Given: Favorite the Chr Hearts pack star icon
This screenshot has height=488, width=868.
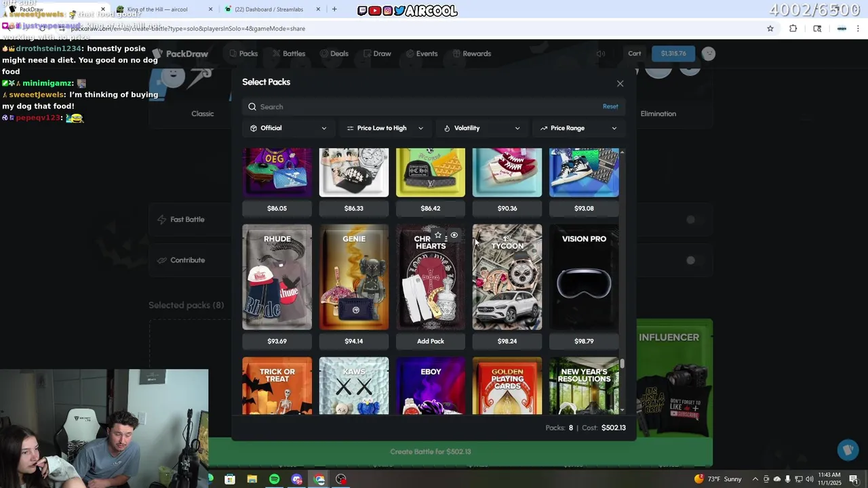Looking at the screenshot, I should [x=438, y=235].
